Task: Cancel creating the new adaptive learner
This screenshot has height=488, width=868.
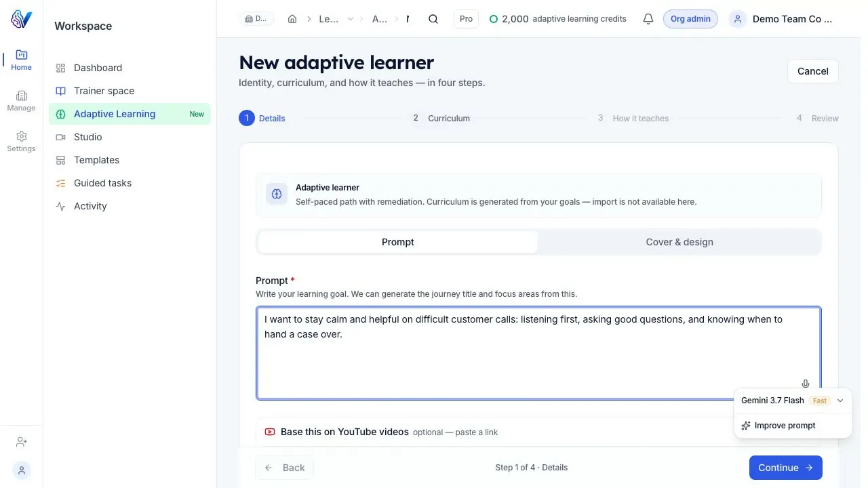Action: tap(813, 71)
